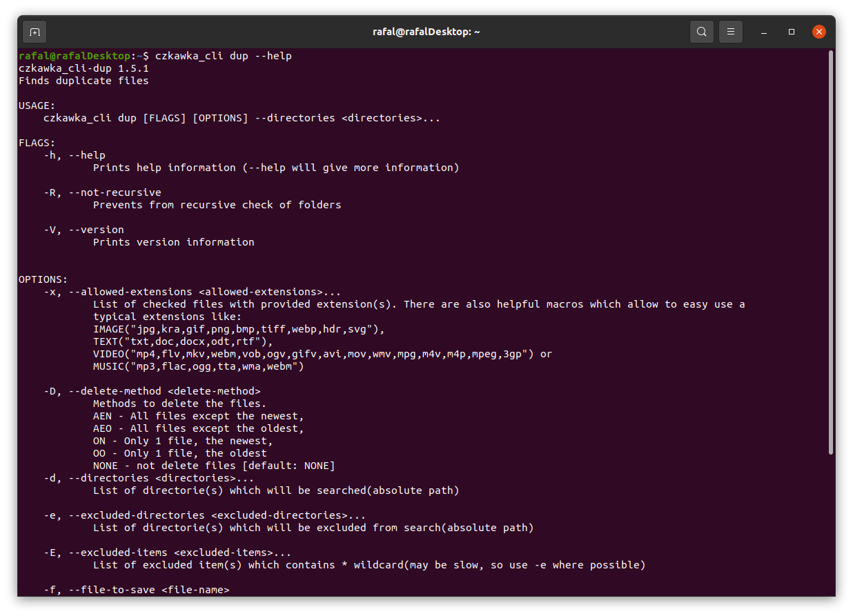Click the window title rafal@rafalDesktop
The image size is (853, 616).
pos(426,32)
